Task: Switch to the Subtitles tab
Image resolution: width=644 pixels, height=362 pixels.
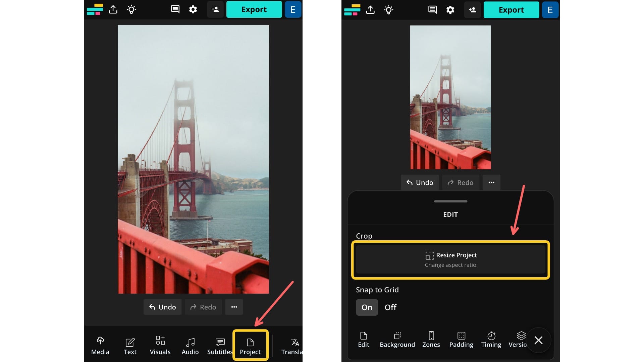Action: 220,345
